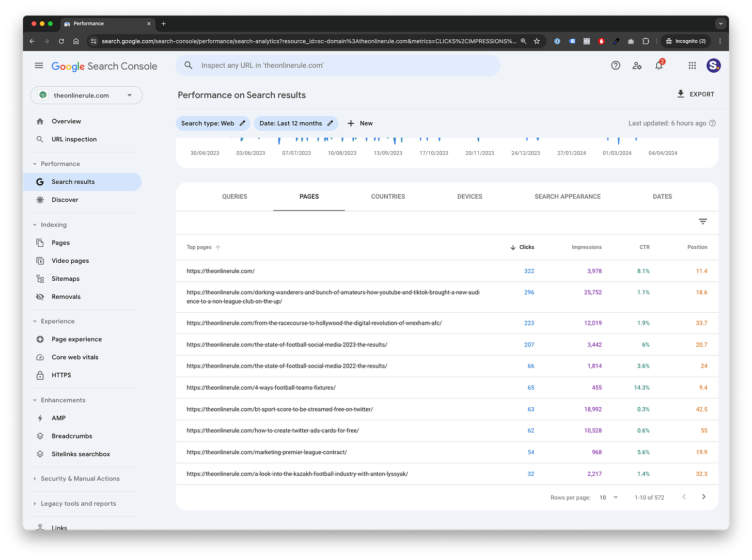752x560 pixels.
Task: Open Breadcrumbs enhancements report
Action: point(72,436)
